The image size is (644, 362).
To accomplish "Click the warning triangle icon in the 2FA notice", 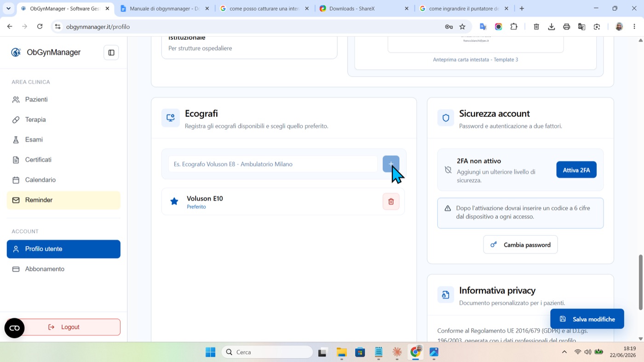I will point(448,208).
